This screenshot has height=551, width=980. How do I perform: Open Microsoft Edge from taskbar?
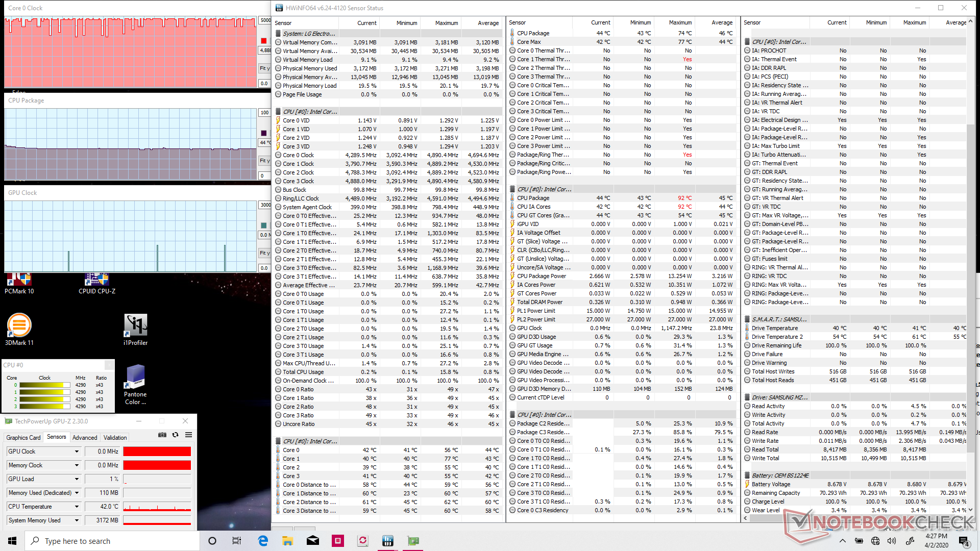(263, 541)
